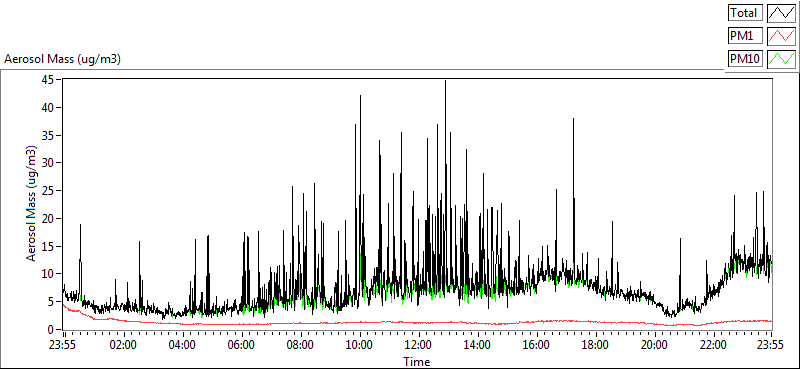Select the PM1 legend label
This screenshot has width=800, height=369.
[x=745, y=36]
